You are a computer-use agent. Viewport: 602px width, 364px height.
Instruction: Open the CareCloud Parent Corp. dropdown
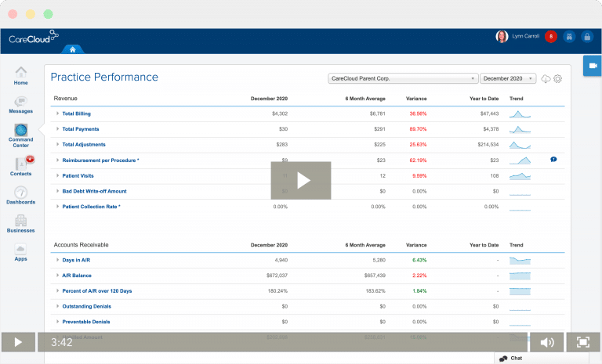[x=403, y=78]
